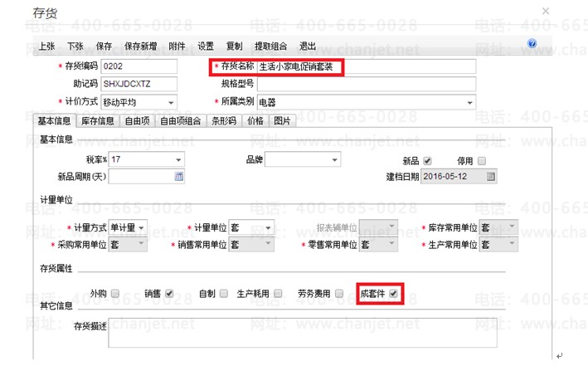The width and height of the screenshot is (588, 366).
Task: Open the 新品周期 calculator icon
Action: pyautogui.click(x=179, y=177)
